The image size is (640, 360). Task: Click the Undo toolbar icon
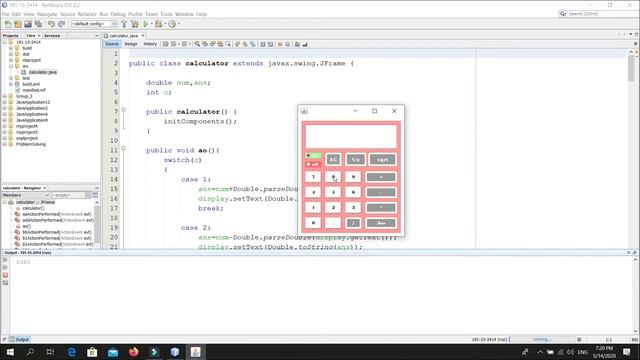pos(51,24)
